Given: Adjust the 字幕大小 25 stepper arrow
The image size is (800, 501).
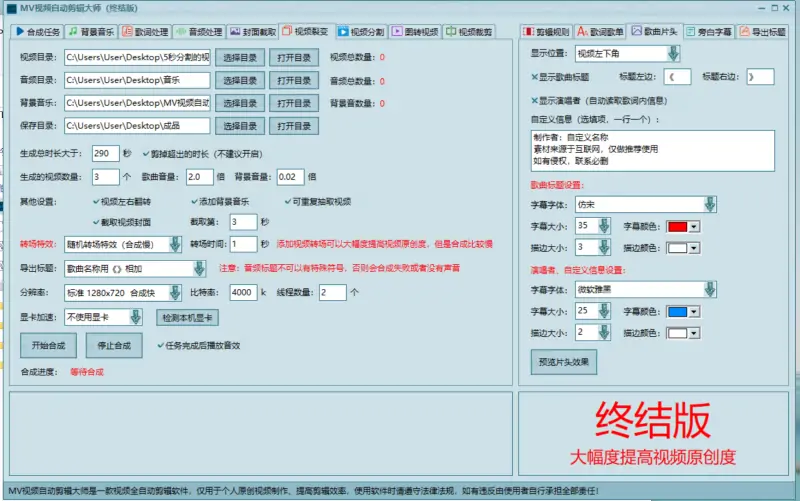Looking at the screenshot, I should point(604,311).
